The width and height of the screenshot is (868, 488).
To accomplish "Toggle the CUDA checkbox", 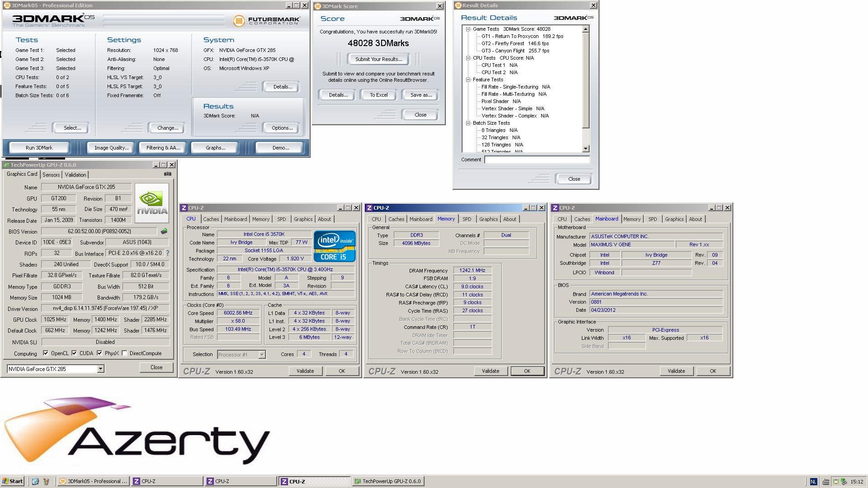I will pos(74,353).
